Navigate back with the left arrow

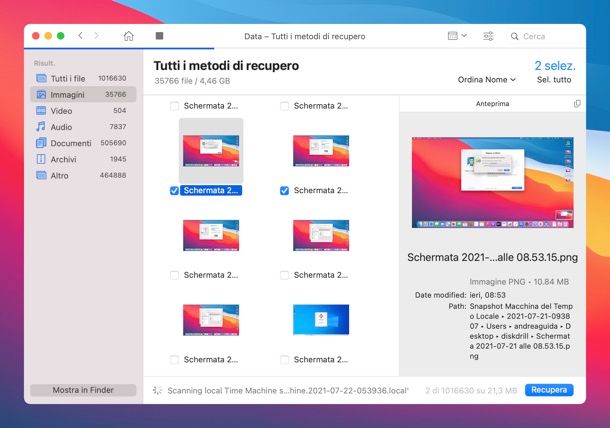(x=80, y=36)
